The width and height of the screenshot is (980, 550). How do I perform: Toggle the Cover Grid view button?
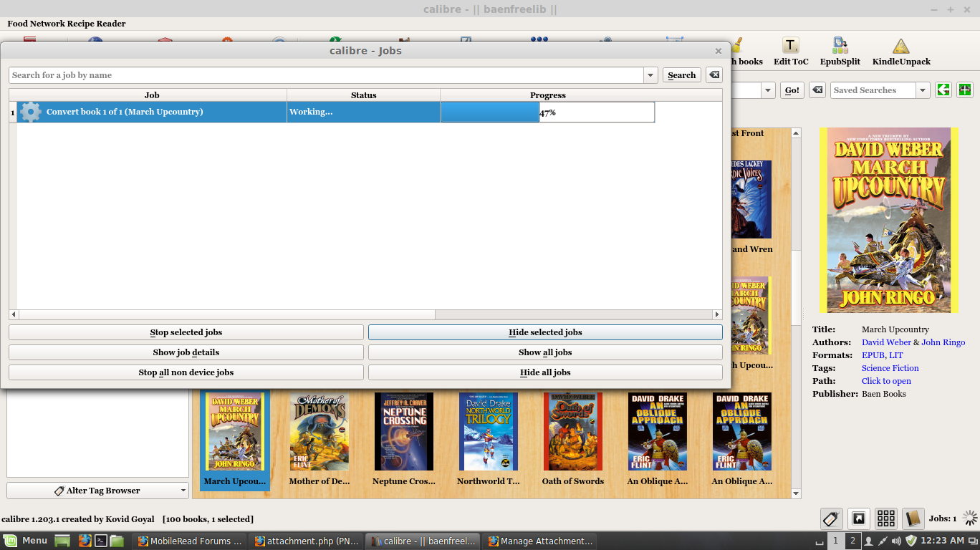coord(886,518)
